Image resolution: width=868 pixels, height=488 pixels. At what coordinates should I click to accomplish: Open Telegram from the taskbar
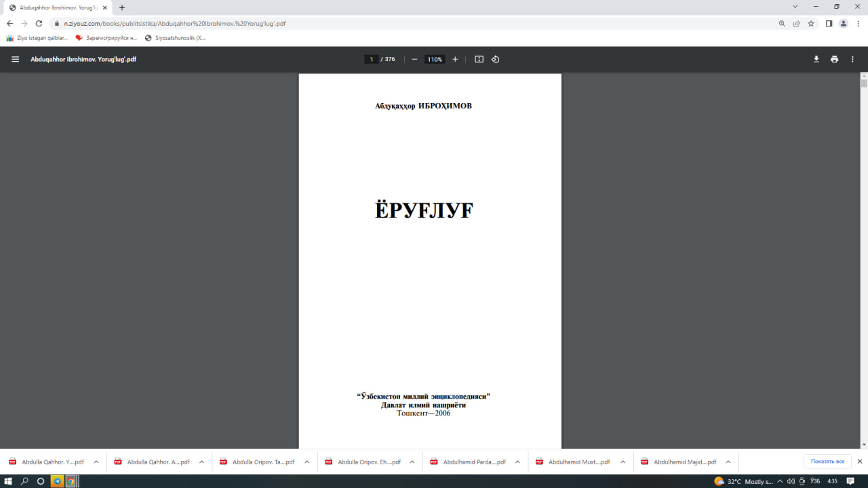click(58, 481)
